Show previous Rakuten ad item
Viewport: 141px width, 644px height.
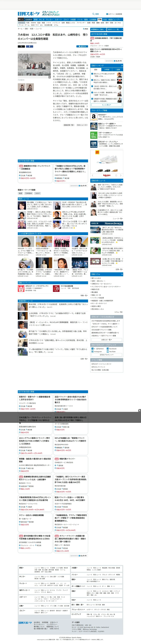[x=92, y=175]
